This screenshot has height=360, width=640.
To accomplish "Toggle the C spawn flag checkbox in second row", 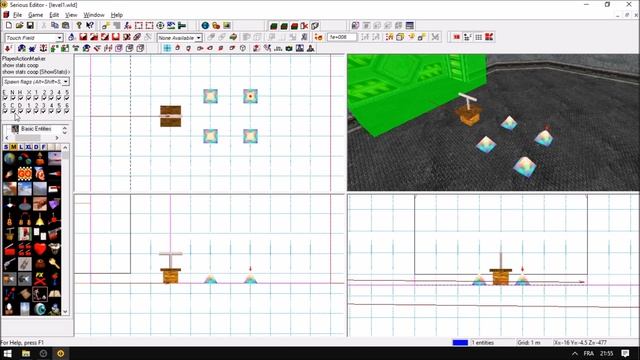I will tap(13, 110).
